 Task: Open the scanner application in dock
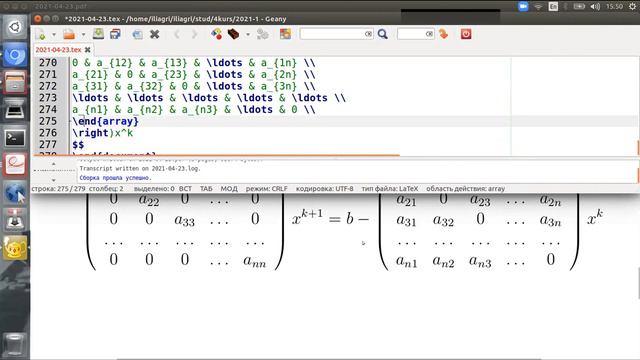(x=15, y=110)
